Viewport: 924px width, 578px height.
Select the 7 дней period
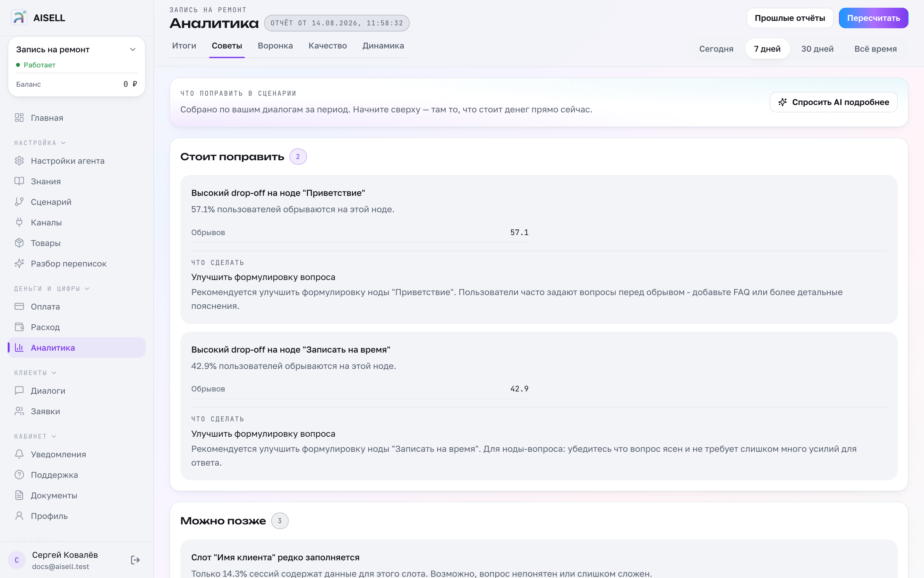tap(767, 49)
